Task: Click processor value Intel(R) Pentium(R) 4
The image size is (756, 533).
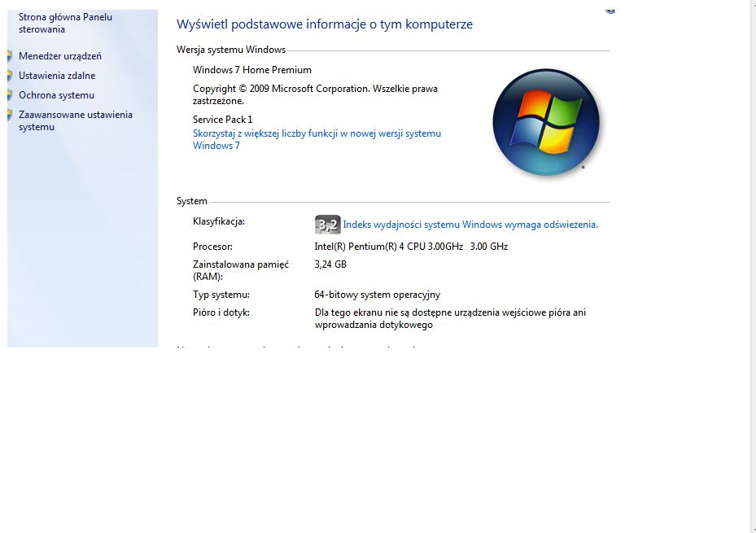Action: 411,247
